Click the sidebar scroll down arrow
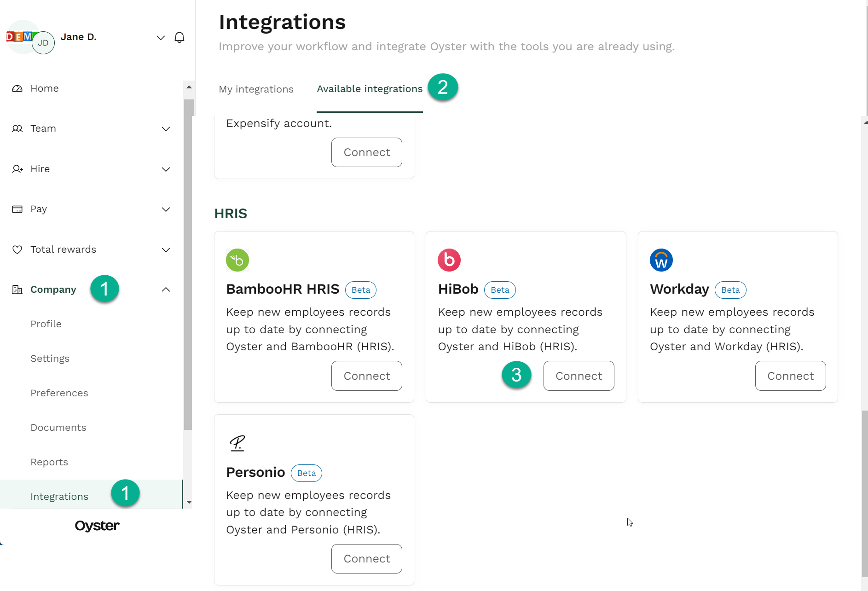The width and height of the screenshot is (868, 591). pyautogui.click(x=189, y=502)
